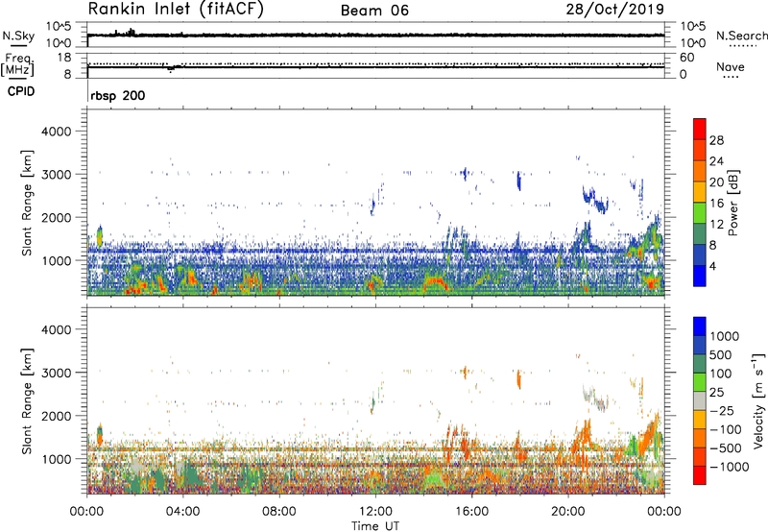
Task: Select the "N.Sky" legend label
Action: pos(18,36)
